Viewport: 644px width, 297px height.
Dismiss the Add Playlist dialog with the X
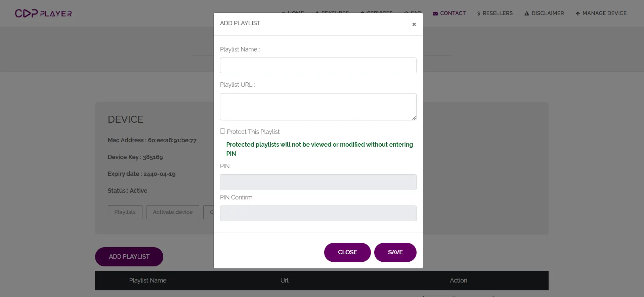414,24
